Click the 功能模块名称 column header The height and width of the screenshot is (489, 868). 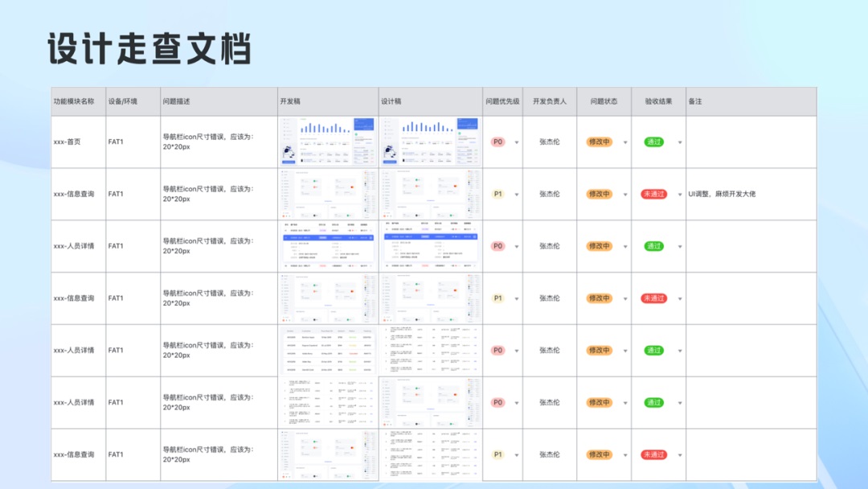(x=72, y=101)
